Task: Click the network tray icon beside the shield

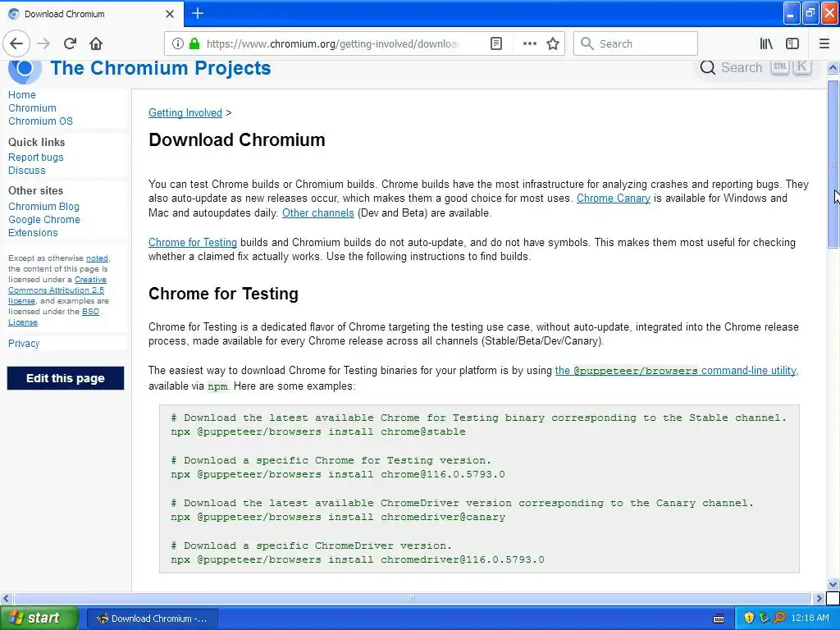Action: [764, 619]
